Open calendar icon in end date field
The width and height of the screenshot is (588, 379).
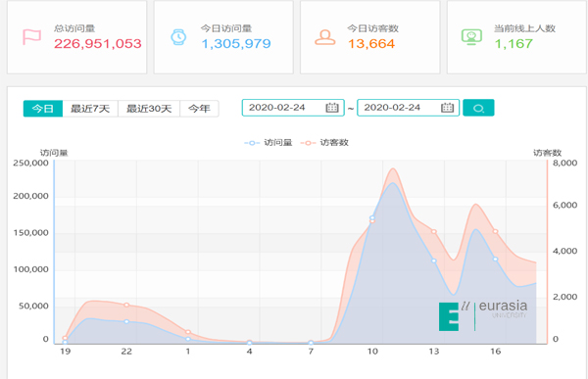pos(447,108)
